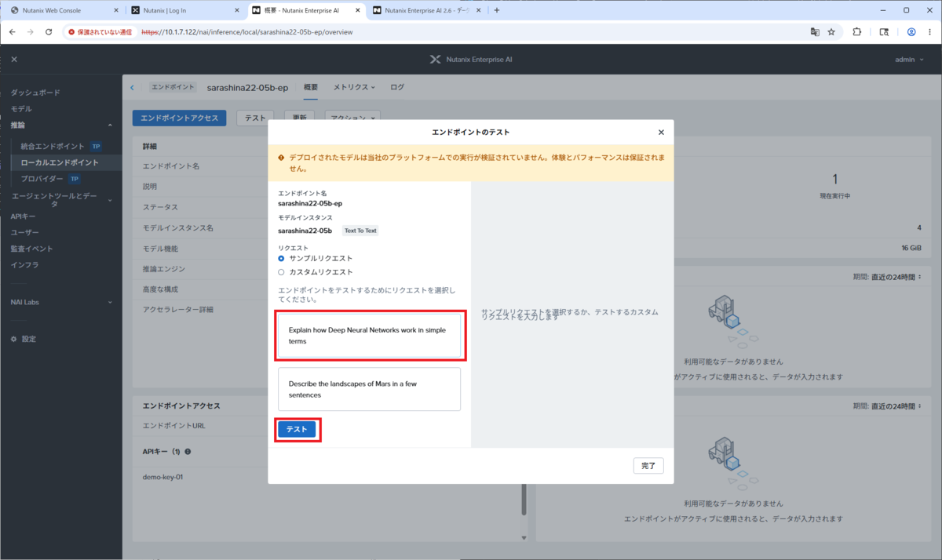Click the translate page icon
The width and height of the screenshot is (942, 560).
coord(815,32)
